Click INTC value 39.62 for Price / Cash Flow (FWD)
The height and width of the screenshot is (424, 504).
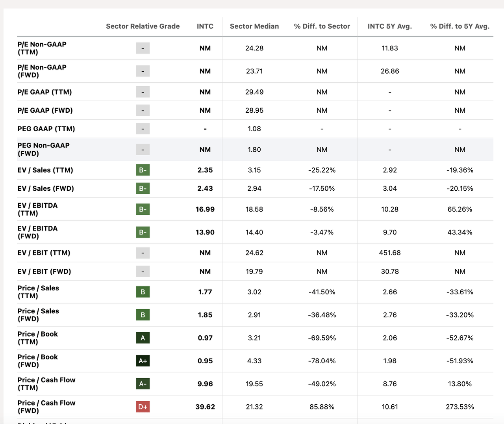pos(205,407)
